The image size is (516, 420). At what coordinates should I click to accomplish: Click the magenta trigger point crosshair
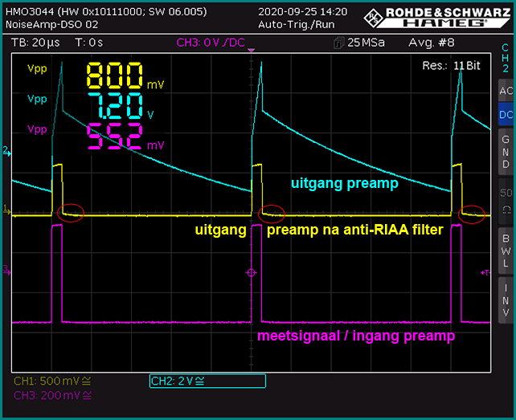tap(251, 273)
